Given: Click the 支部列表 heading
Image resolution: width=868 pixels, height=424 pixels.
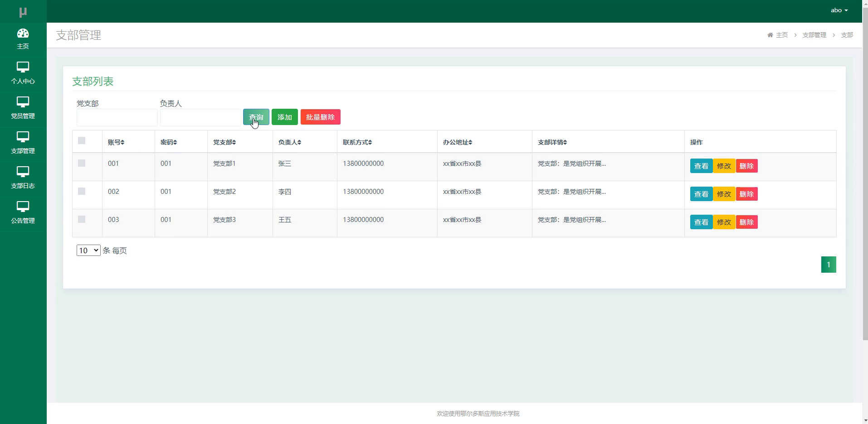Looking at the screenshot, I should tap(93, 82).
